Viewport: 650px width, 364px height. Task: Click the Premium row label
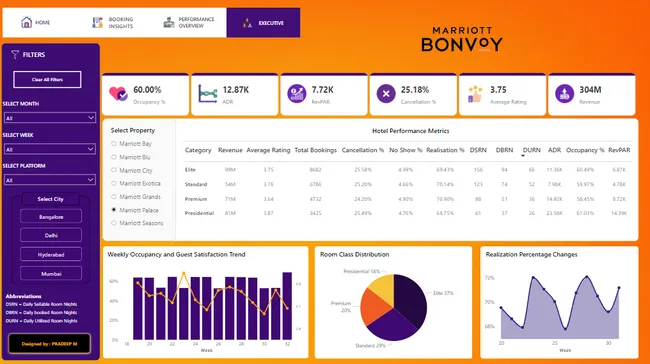196,199
